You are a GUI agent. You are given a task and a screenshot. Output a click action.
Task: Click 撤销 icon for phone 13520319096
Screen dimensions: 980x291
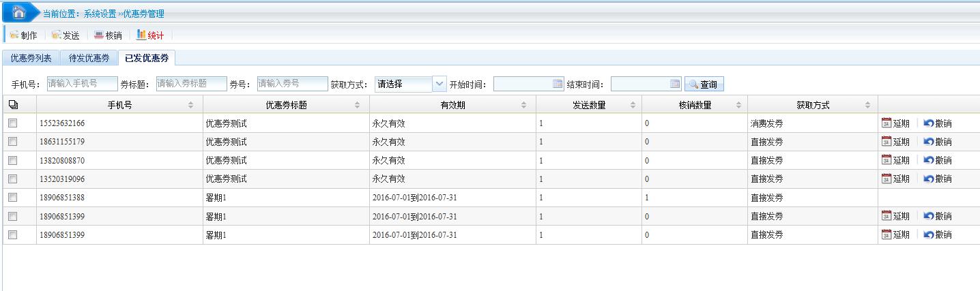pyautogui.click(x=928, y=179)
